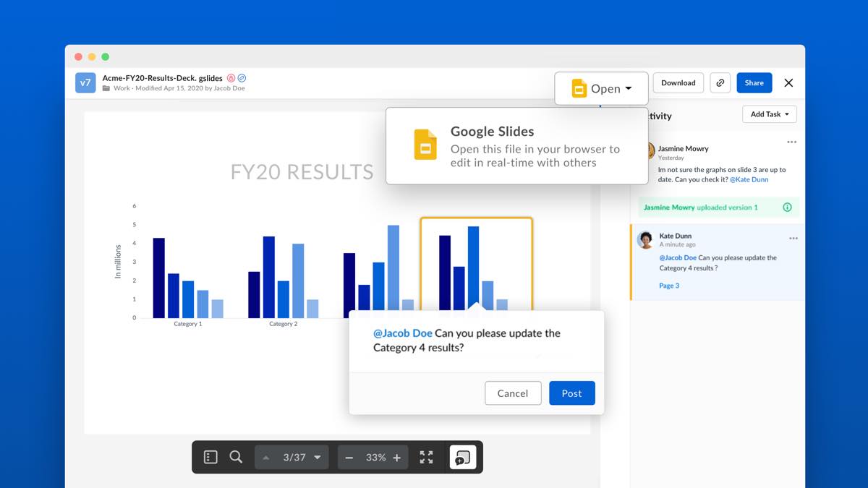This screenshot has width=868, height=488.
Task: Expand the Add Task dropdown
Action: (770, 114)
